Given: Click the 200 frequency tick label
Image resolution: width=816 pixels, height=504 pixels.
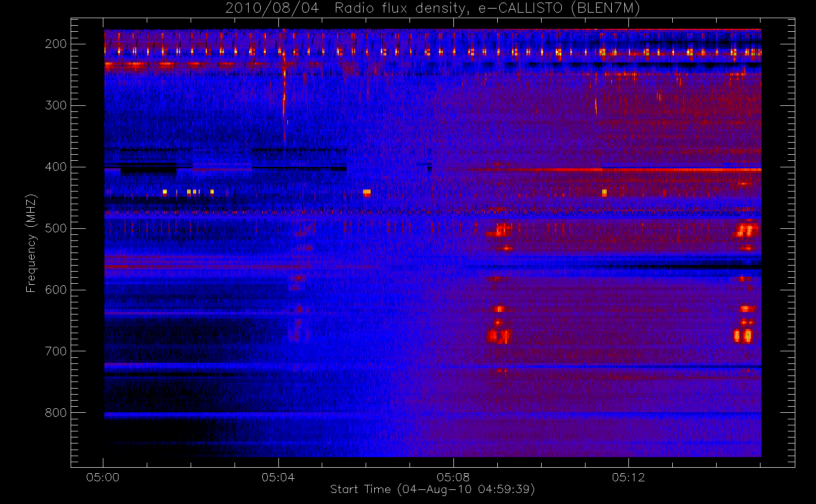Looking at the screenshot, I should click(56, 44).
